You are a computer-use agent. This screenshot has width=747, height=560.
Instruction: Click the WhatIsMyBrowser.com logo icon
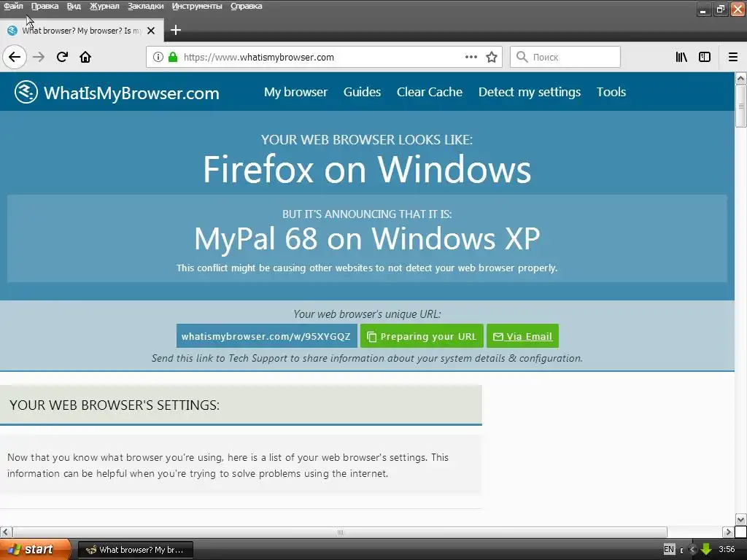point(26,92)
